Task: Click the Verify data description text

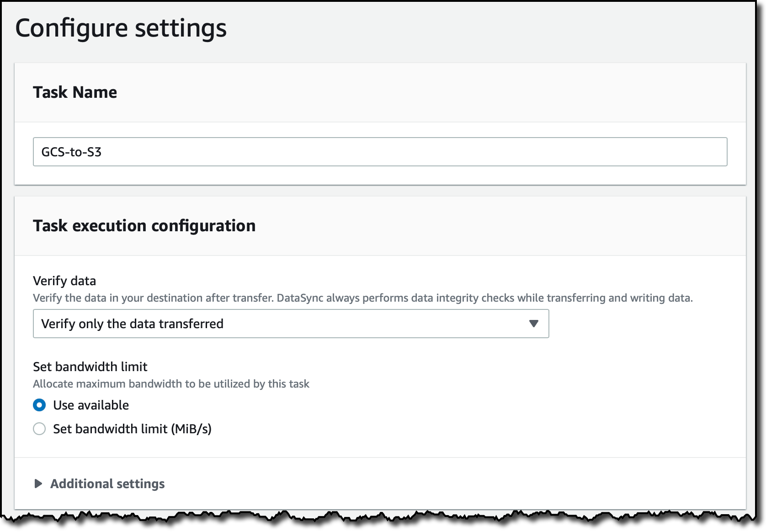Action: pos(362,298)
